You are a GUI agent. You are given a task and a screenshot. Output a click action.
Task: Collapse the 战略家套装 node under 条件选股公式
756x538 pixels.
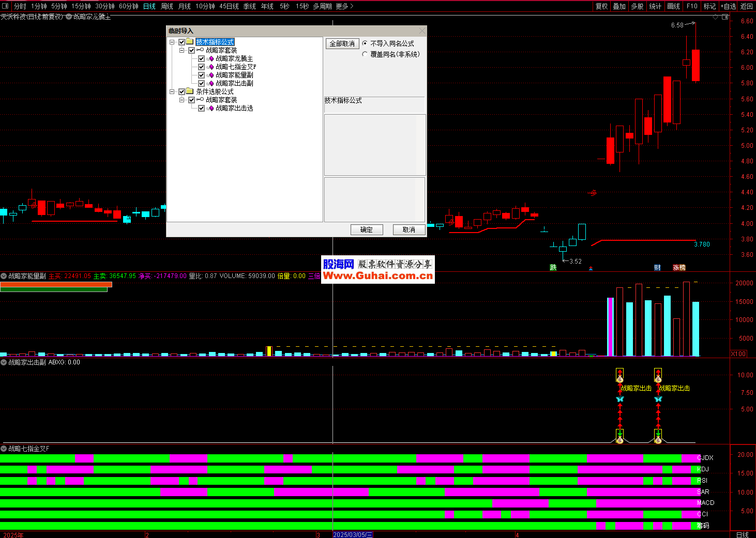182,100
